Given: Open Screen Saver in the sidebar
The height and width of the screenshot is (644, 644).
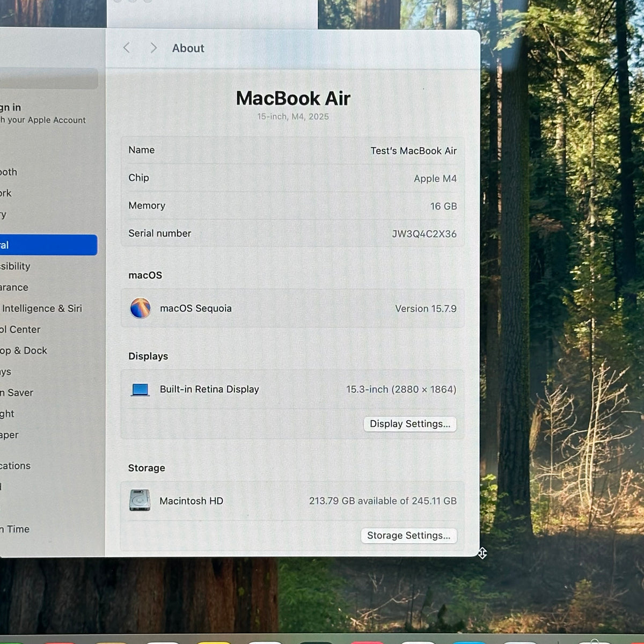Looking at the screenshot, I should tap(17, 393).
